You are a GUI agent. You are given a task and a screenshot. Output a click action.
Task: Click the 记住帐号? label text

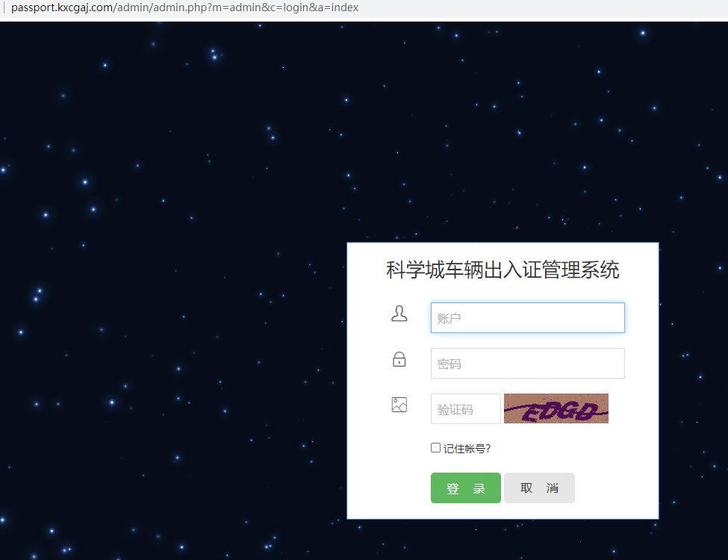pyautogui.click(x=467, y=449)
